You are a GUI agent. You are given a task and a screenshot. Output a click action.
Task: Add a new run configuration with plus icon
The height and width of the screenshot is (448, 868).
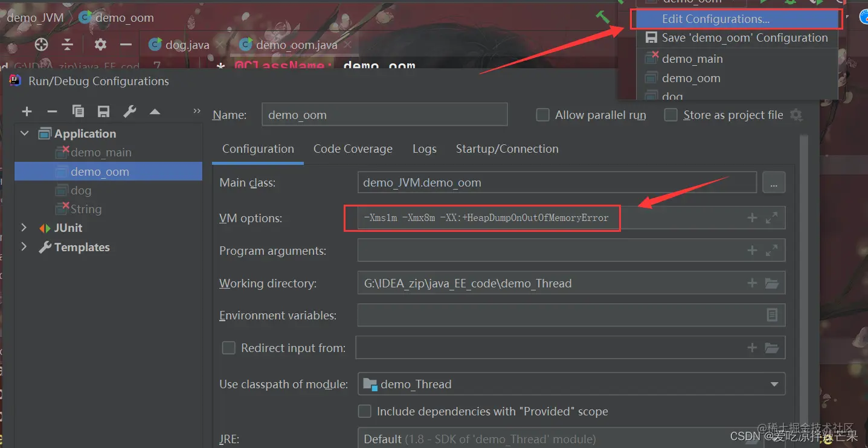point(27,111)
